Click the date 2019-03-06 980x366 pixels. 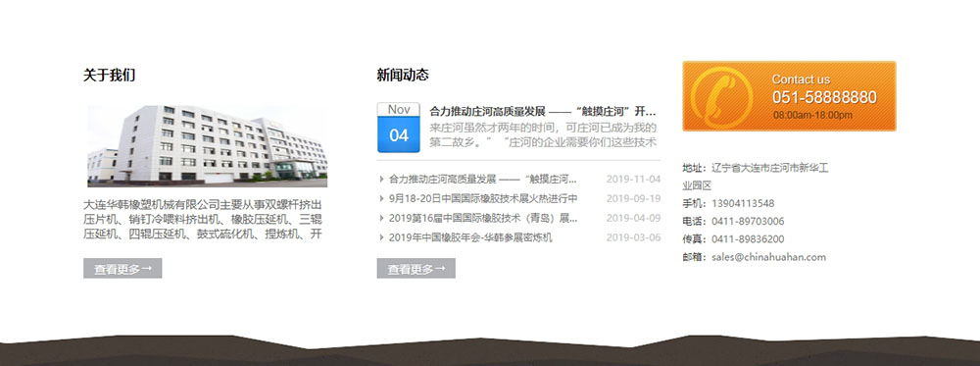click(633, 237)
